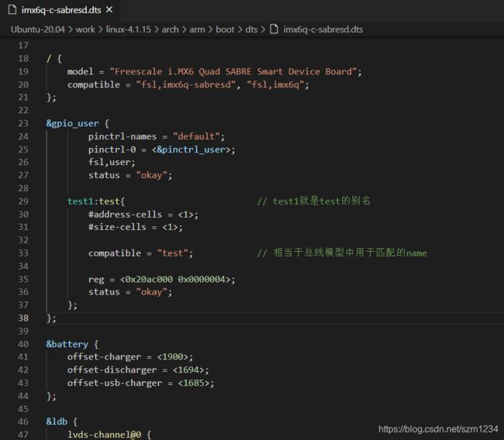Click the "fsl,imx6q" string on line 20
Viewport: 504px width, 440px height.
pos(275,84)
